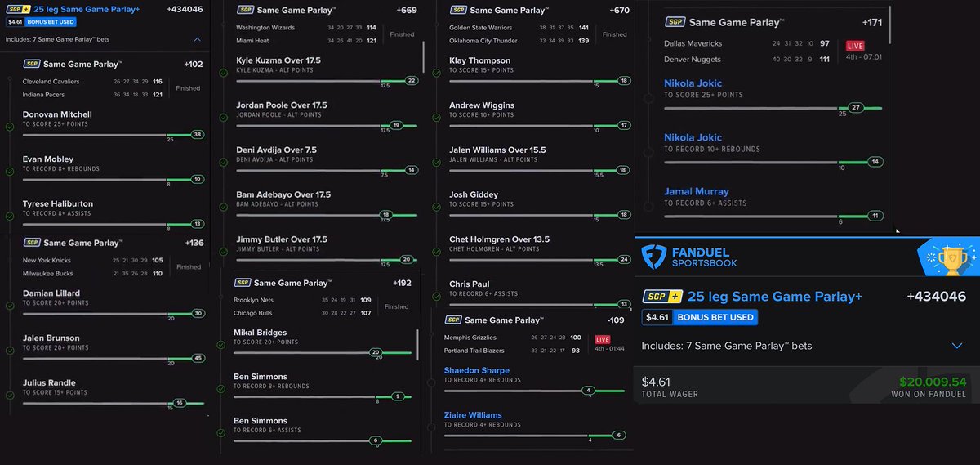Click the Brooklyn Nets team row
980x465 pixels.
[303, 300]
